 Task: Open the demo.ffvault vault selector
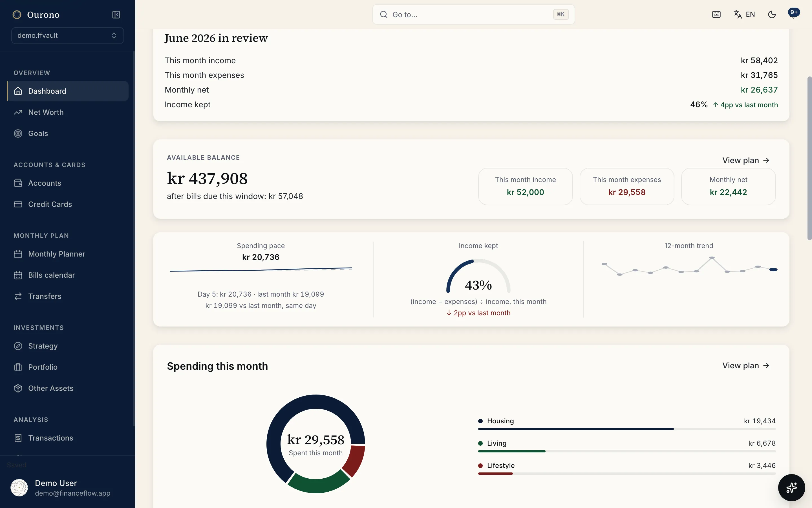coord(67,35)
